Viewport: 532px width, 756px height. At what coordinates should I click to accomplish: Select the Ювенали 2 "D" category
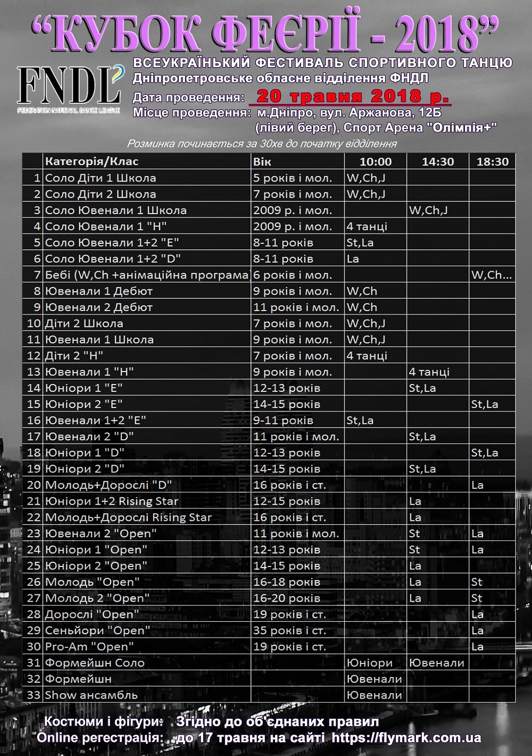pyautogui.click(x=89, y=437)
